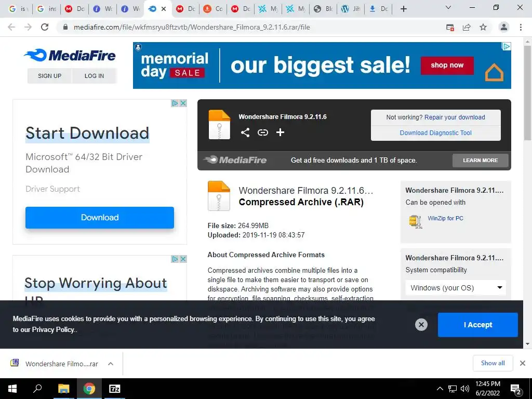This screenshot has height=399, width=532.
Task: Click shop now on the sale banner
Action: click(447, 65)
